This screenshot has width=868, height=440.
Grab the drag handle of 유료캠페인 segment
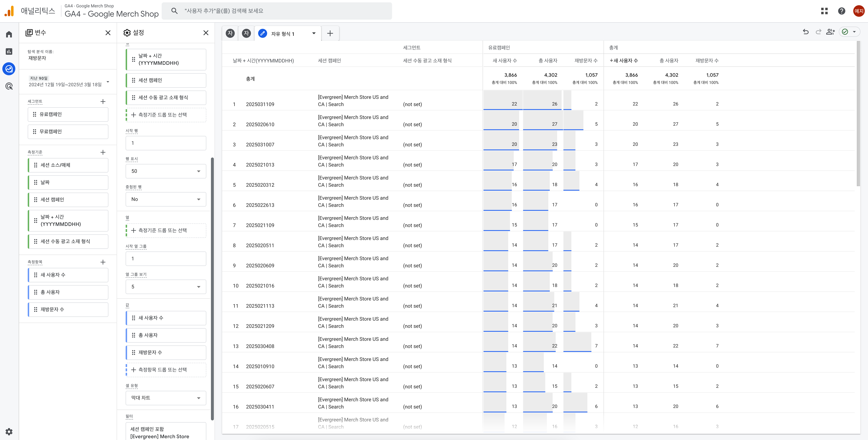click(x=34, y=114)
